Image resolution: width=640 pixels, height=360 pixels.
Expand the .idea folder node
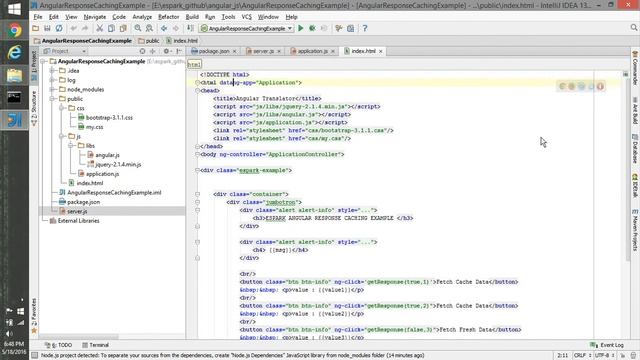tap(52, 71)
